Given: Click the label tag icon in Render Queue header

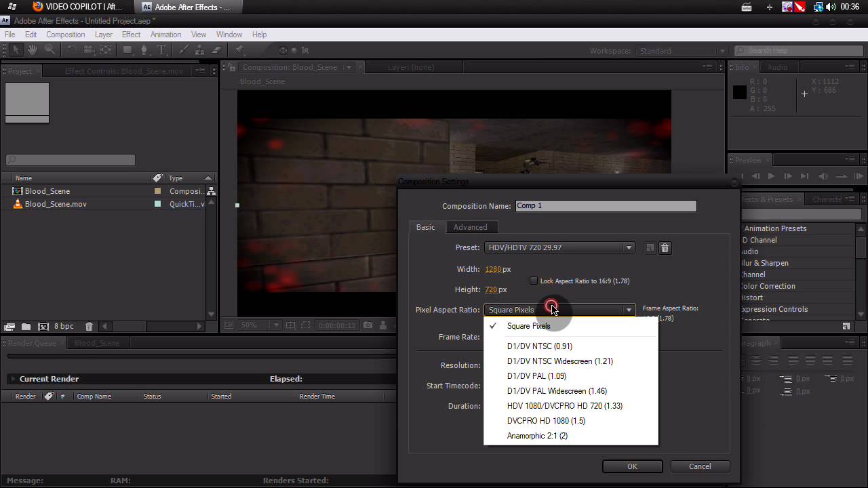Looking at the screenshot, I should (x=49, y=396).
